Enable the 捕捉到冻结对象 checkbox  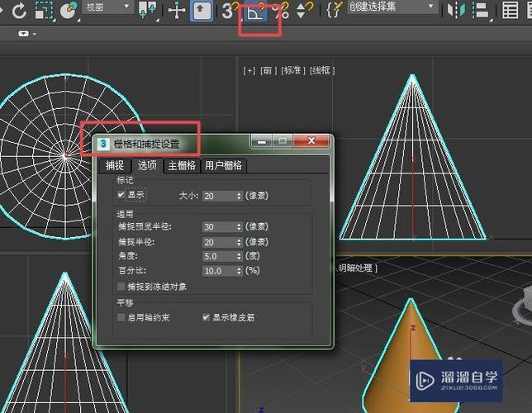(121, 287)
